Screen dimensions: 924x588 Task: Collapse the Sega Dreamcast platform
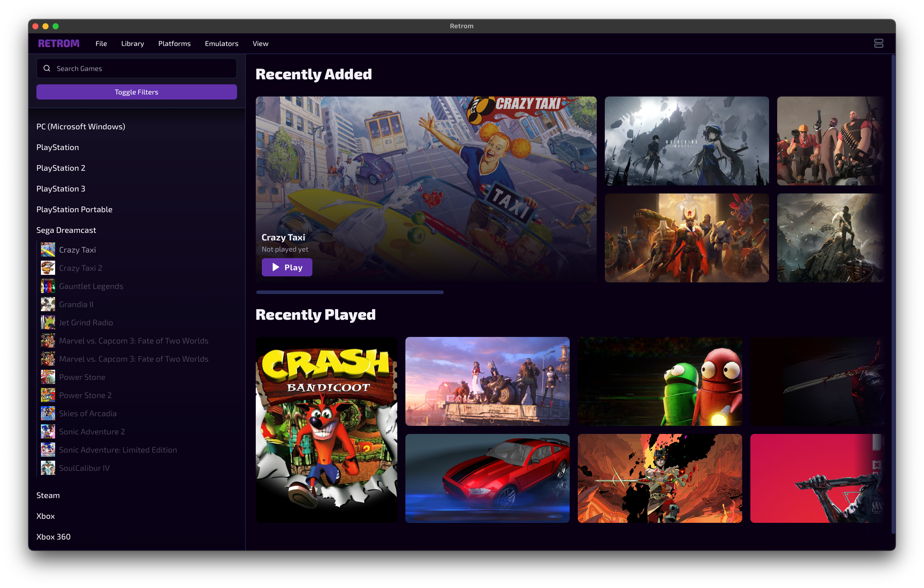coord(66,230)
